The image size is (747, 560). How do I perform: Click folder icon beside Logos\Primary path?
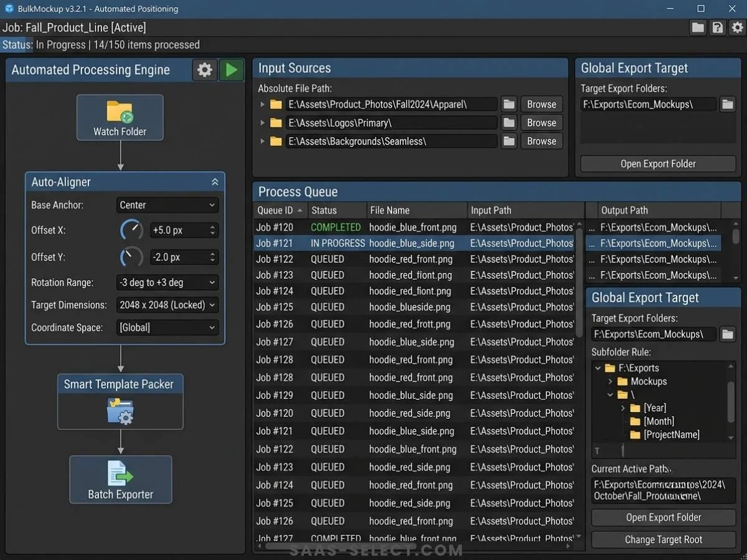click(509, 123)
